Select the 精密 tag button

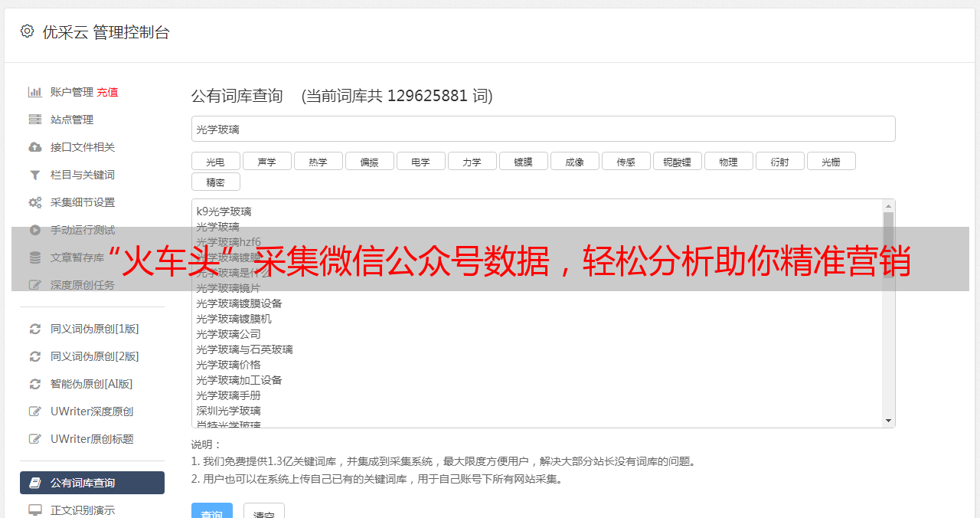click(x=215, y=182)
